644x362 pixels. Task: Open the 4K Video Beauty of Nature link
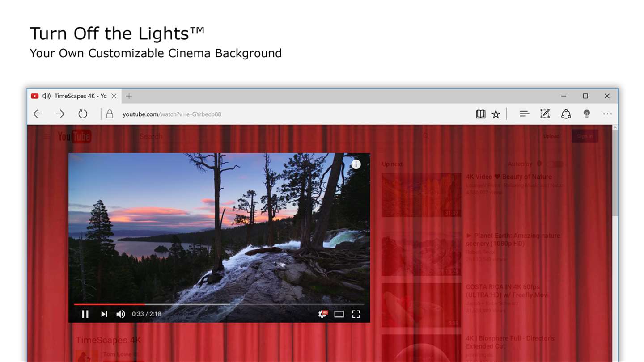(509, 177)
